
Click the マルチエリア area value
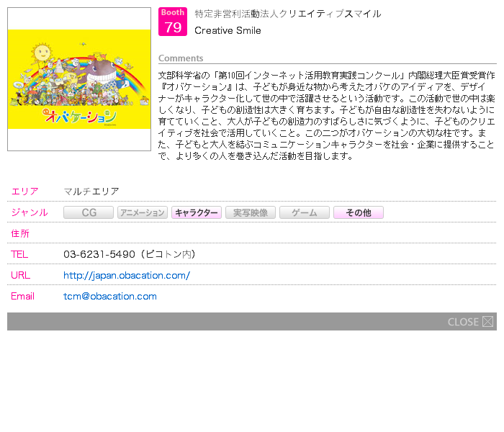91,192
